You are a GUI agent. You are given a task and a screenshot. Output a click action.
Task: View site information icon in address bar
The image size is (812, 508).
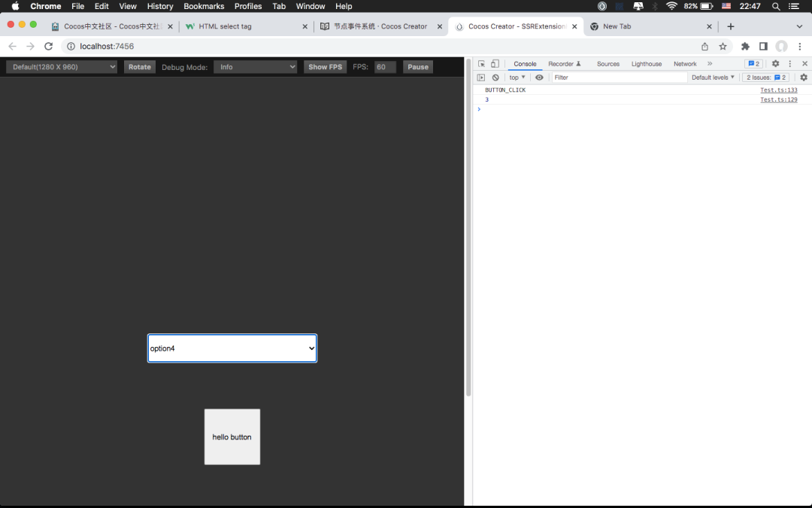[x=71, y=46]
